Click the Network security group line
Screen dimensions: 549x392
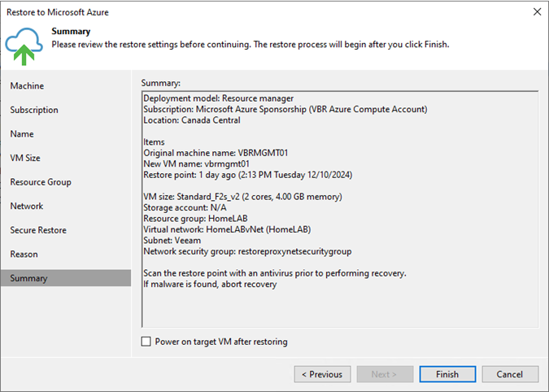click(x=247, y=251)
